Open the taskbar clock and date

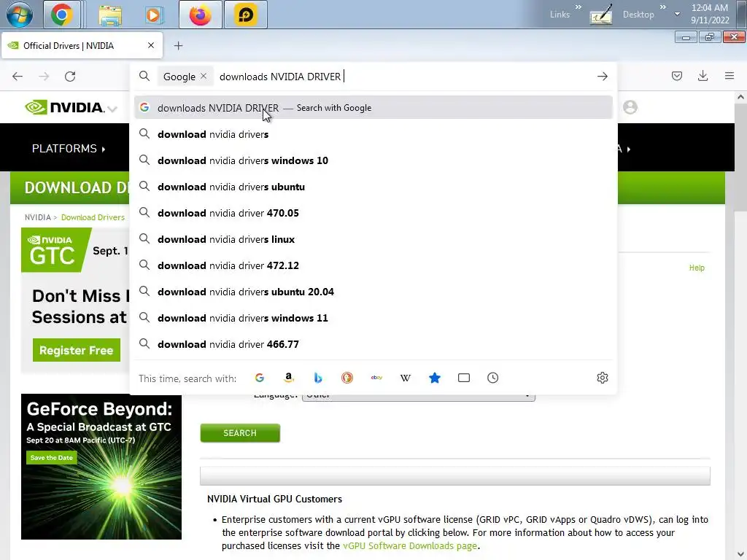coord(710,14)
